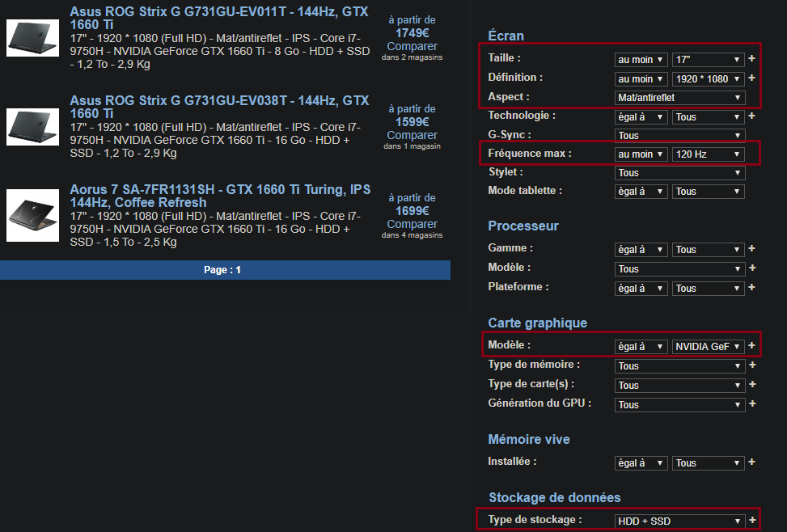Click the 1699€ price
The image size is (787, 532).
(412, 211)
